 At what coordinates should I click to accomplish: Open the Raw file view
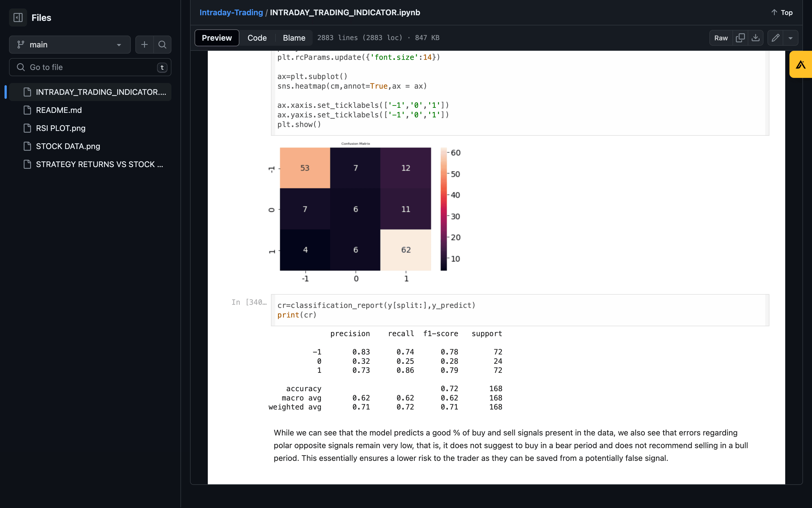pos(721,38)
